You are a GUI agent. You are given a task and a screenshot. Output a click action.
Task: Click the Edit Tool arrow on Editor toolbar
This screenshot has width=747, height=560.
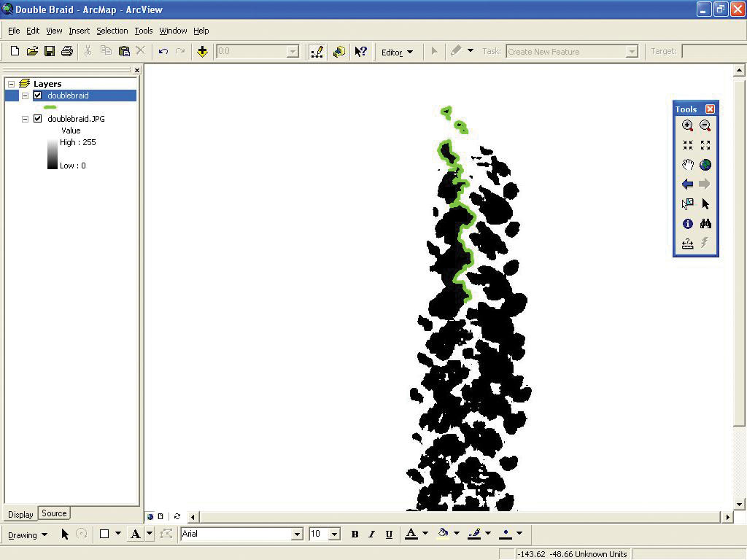tap(434, 51)
